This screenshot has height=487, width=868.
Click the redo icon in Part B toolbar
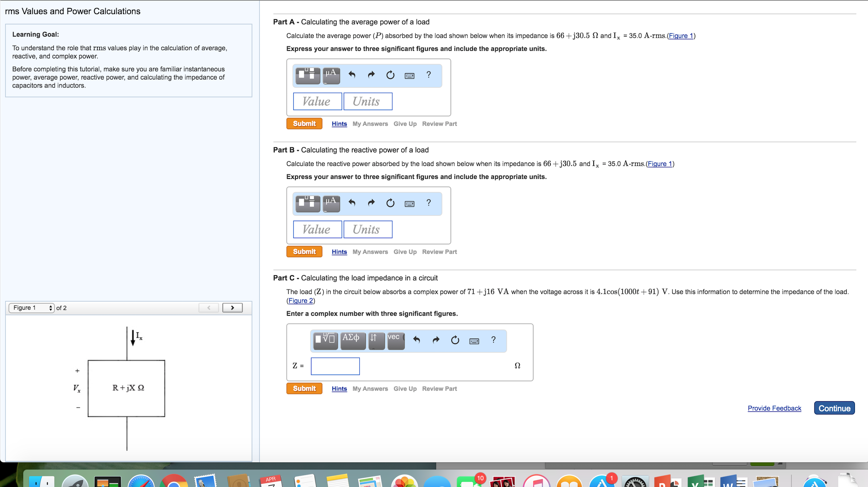pos(371,203)
